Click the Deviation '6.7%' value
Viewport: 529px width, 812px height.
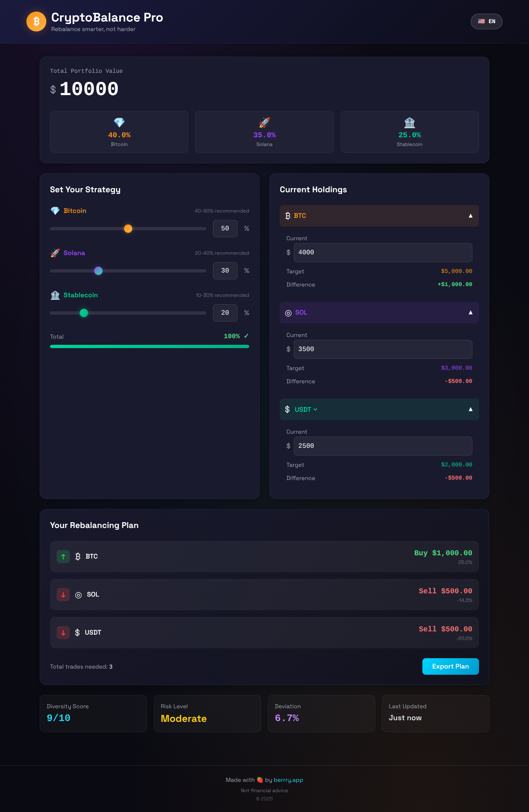pyautogui.click(x=287, y=718)
